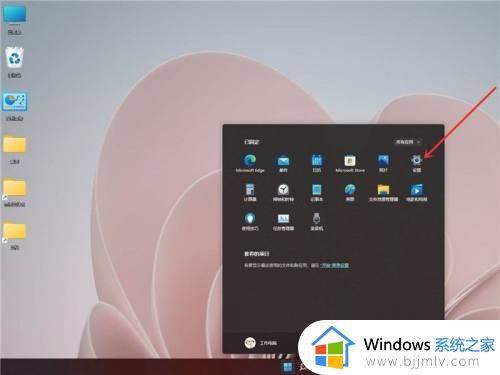
Task: Open the Alarms & Clock pinned app
Action: pyautogui.click(x=283, y=192)
